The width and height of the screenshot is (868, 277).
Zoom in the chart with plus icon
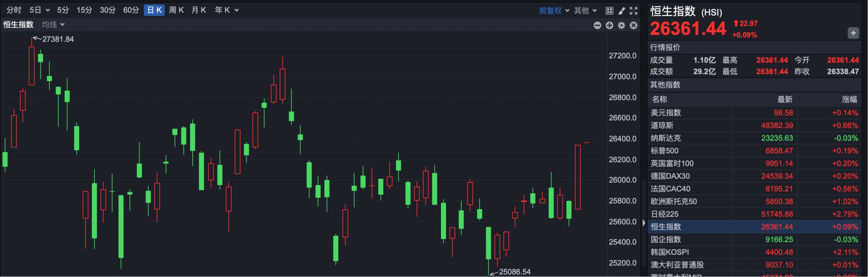pyautogui.click(x=609, y=25)
